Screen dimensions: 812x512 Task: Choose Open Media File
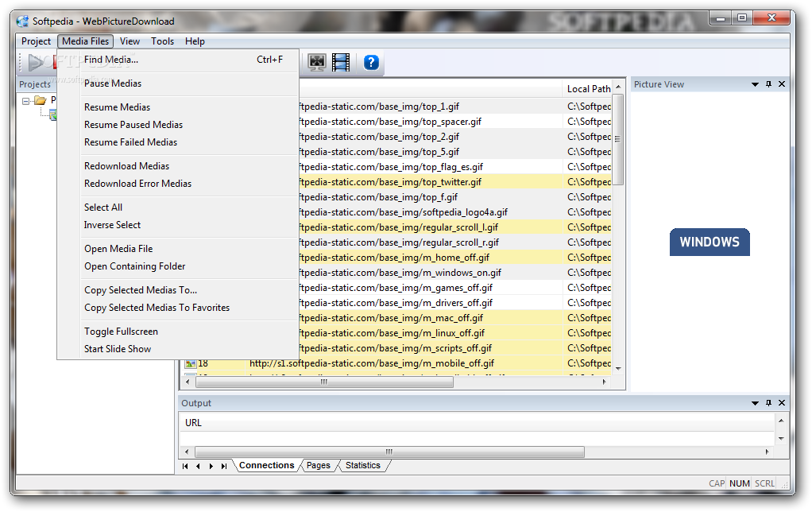pos(178,250)
